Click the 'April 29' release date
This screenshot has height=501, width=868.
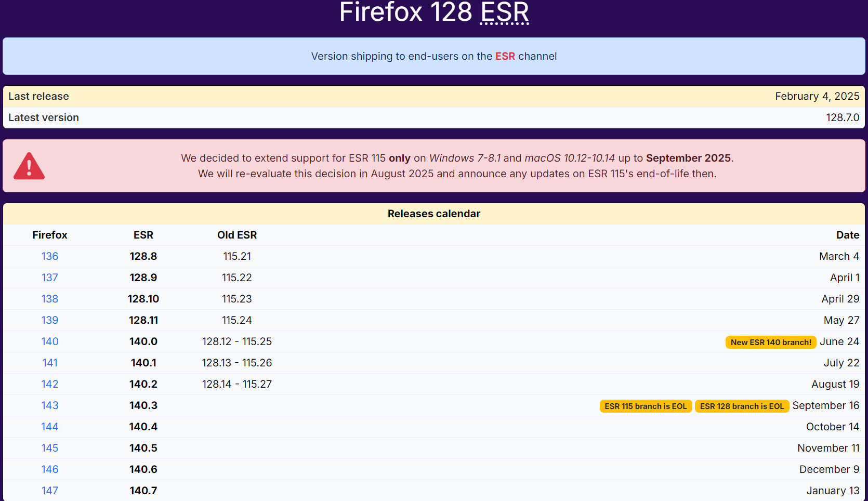pyautogui.click(x=840, y=299)
